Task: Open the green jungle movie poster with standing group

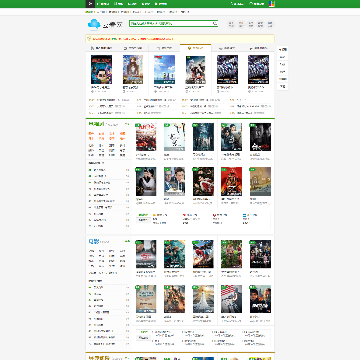Action: coord(231,254)
